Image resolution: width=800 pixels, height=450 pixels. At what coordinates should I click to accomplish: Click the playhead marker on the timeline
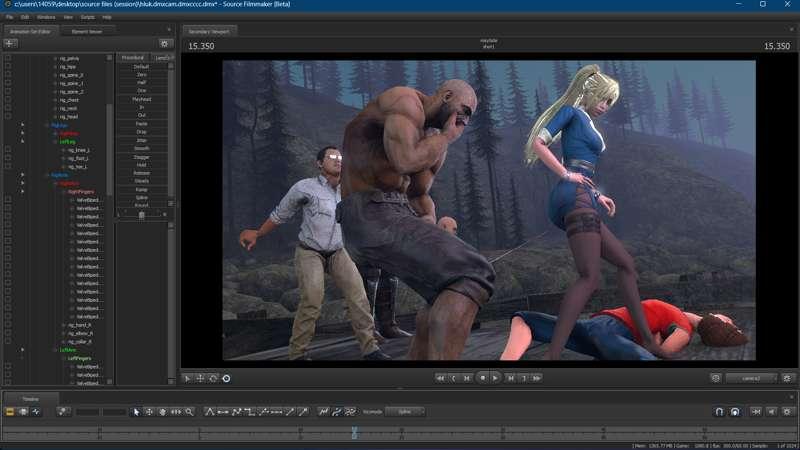click(x=354, y=433)
